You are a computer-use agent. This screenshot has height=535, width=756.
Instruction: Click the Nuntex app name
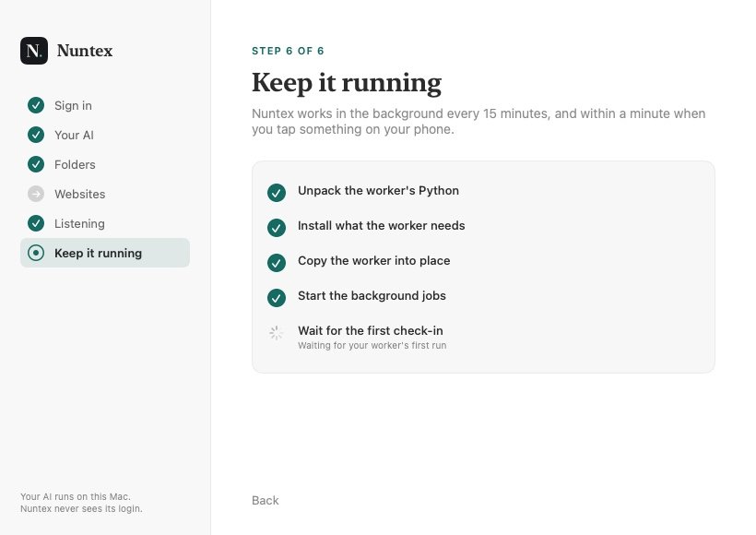coord(85,51)
